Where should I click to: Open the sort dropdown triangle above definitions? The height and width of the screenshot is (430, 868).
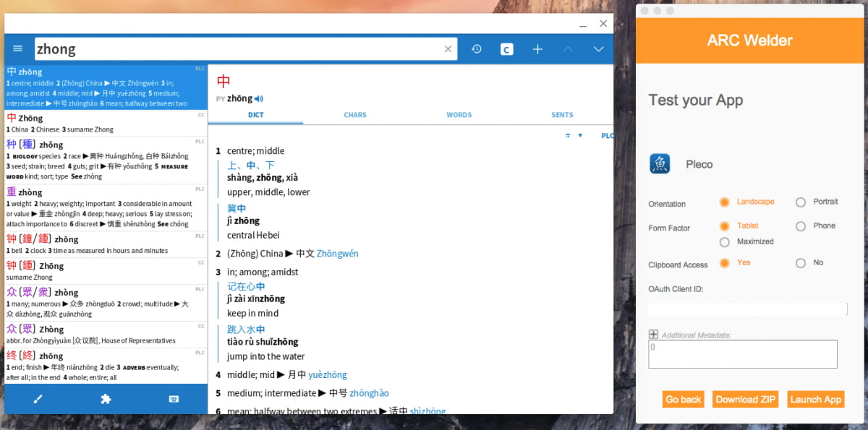(581, 135)
